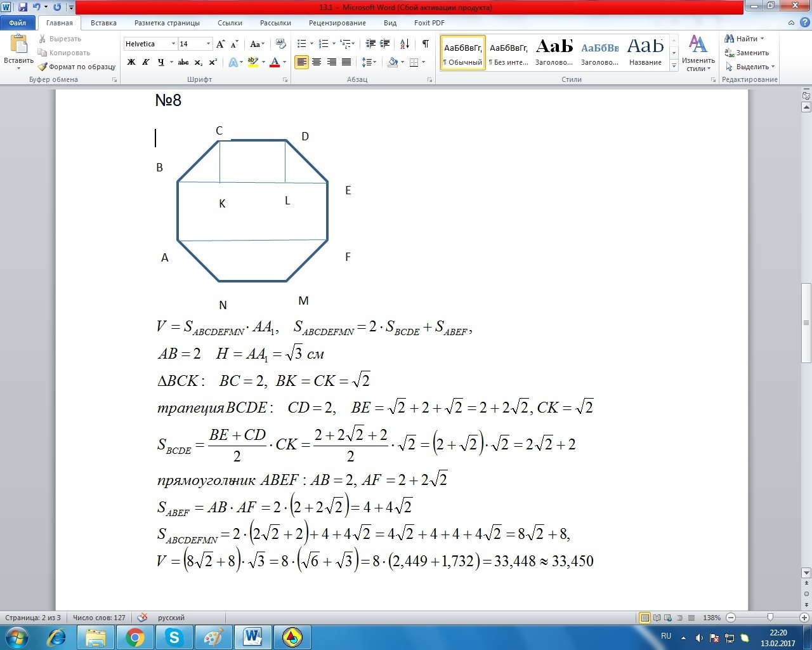Clear all formatting from selection
The image size is (812, 650).
pyautogui.click(x=280, y=44)
